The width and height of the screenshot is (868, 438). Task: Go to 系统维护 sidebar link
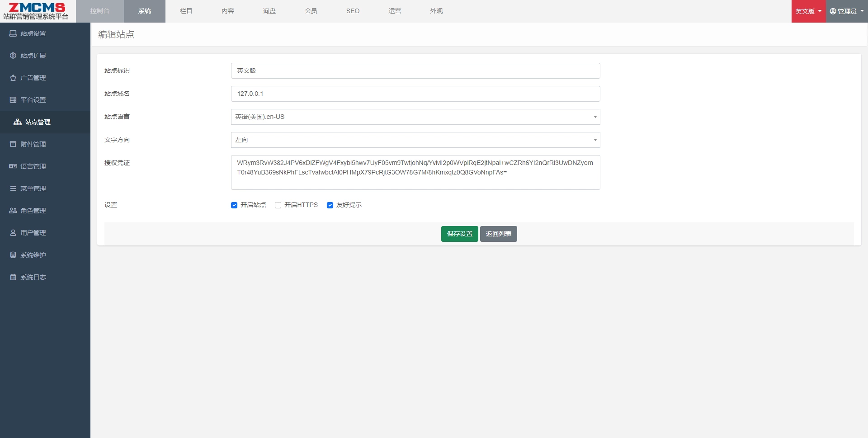(45, 255)
